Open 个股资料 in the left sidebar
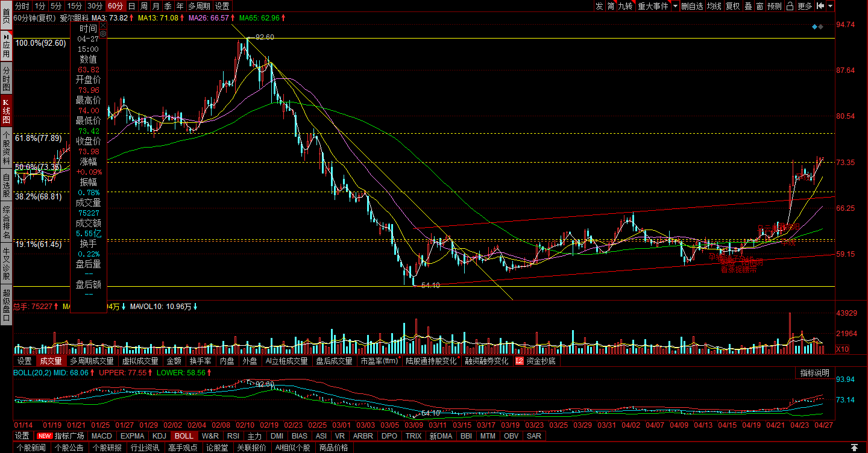The image size is (868, 453). click(x=6, y=148)
